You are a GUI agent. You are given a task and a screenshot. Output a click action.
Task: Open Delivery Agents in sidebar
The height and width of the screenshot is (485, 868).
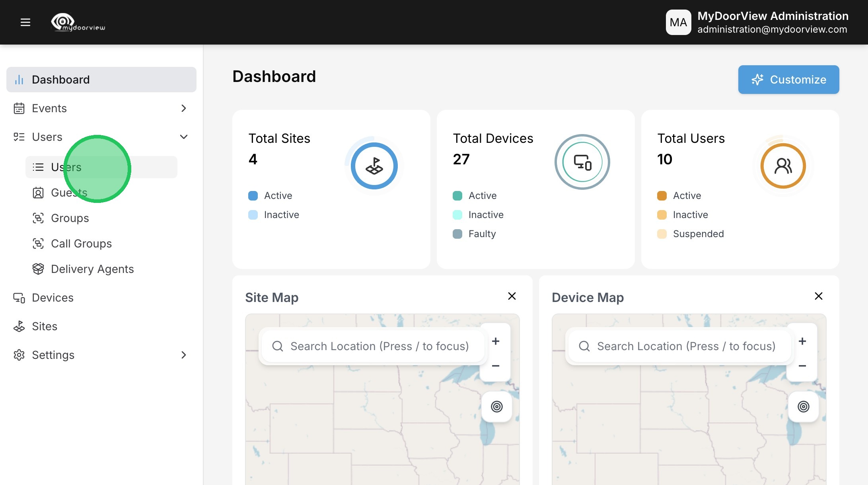[92, 269]
